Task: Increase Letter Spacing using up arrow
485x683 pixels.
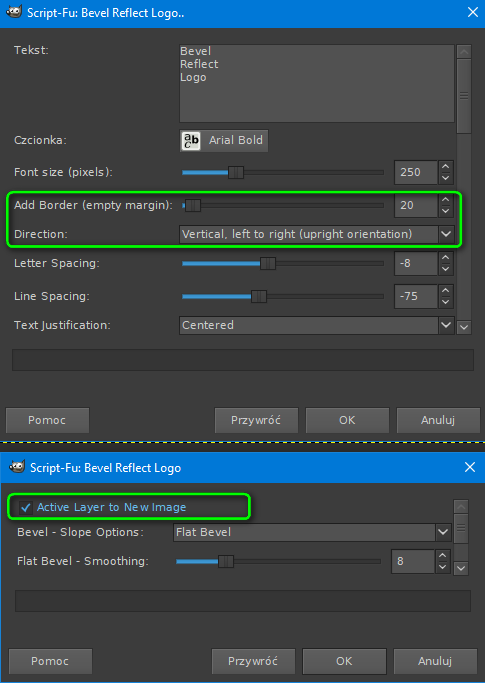Action: point(445,258)
